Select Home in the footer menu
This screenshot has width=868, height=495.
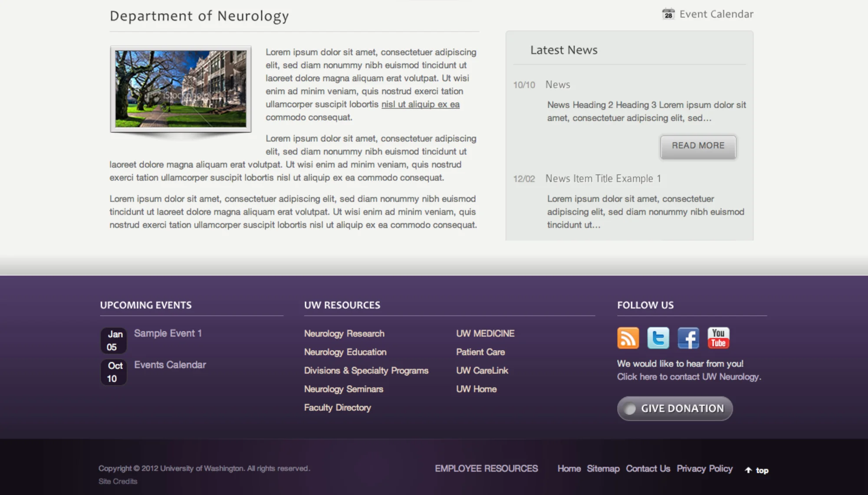(569, 469)
